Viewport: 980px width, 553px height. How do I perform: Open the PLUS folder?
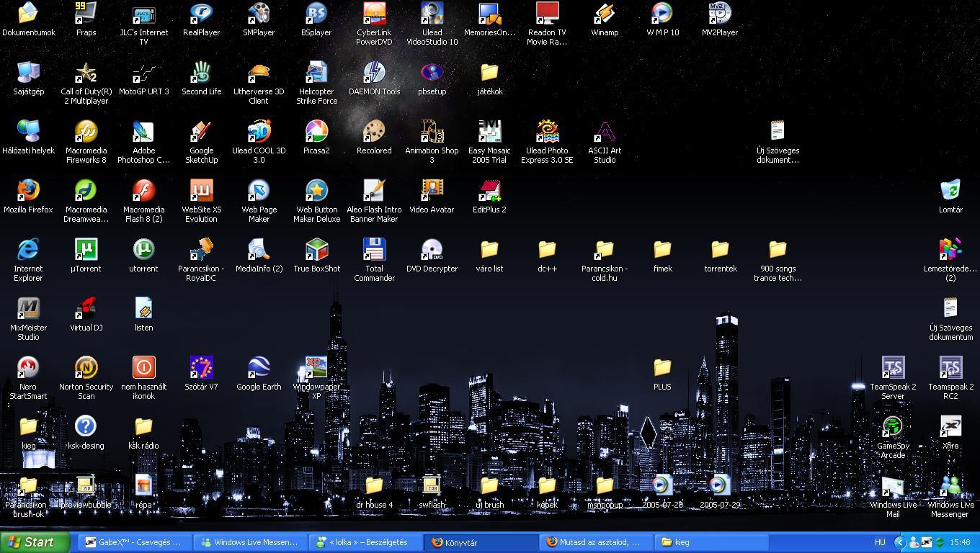(x=662, y=374)
